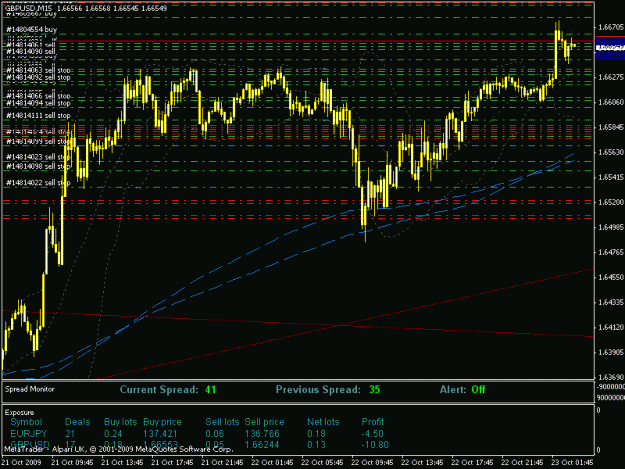
Task: Click the EURJPY buy price 137.421
Action: [x=160, y=434]
